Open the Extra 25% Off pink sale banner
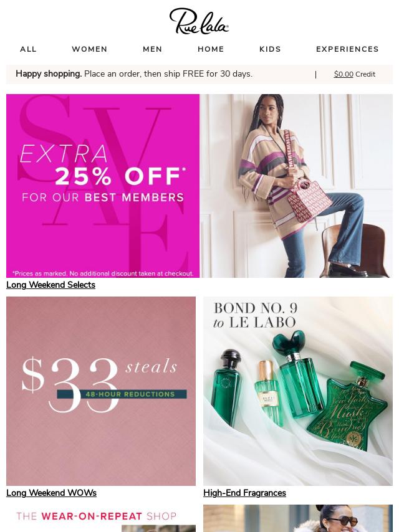399x532 pixels. (103, 186)
